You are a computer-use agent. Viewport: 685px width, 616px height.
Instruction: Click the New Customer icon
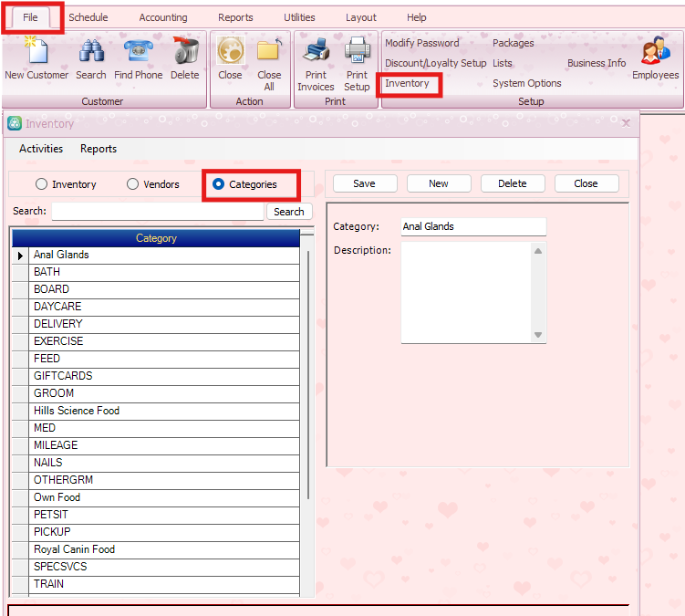click(36, 51)
